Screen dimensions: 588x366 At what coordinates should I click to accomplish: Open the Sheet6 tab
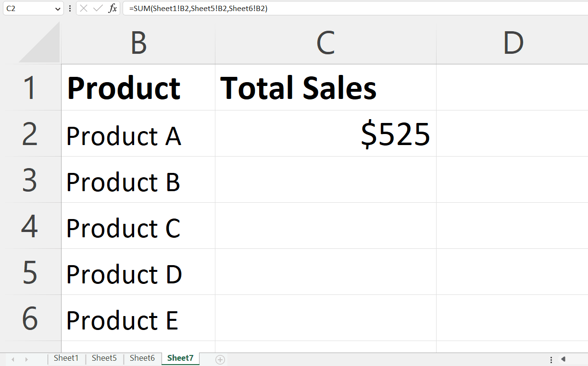(142, 358)
